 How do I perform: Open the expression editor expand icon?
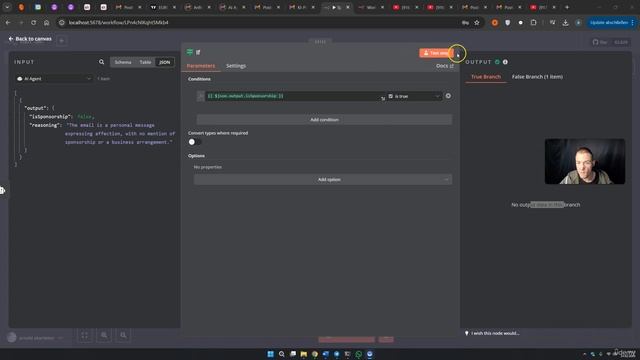tap(383, 98)
